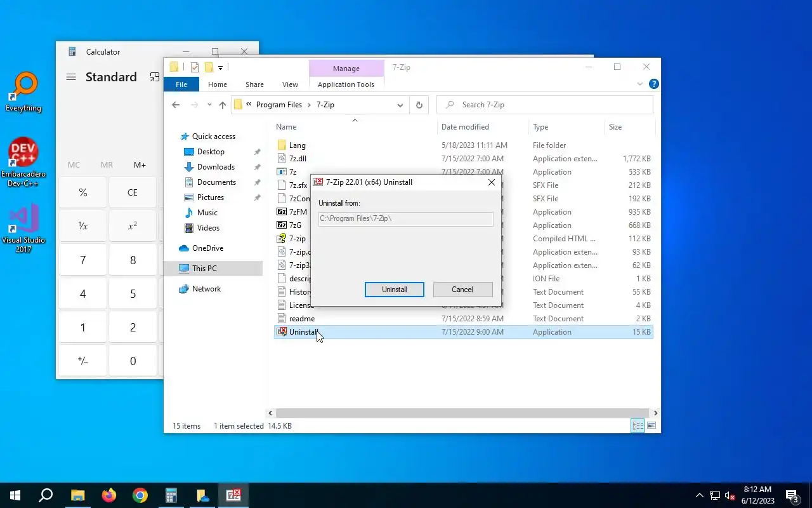This screenshot has height=508, width=812.
Task: Switch to Details view layout icon
Action: 638,426
